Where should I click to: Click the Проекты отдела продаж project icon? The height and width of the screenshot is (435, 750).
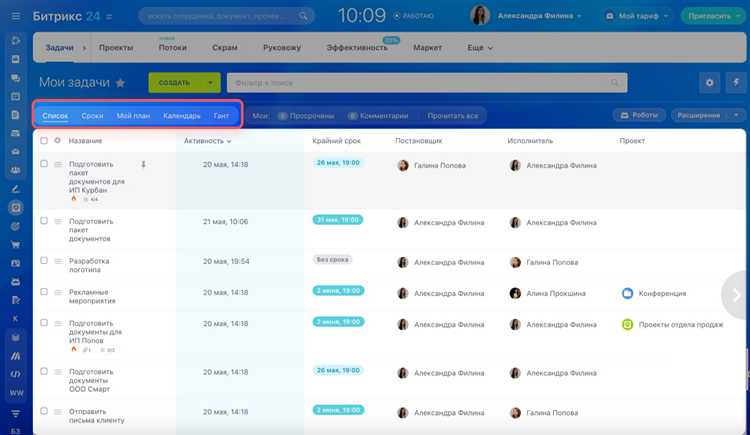click(x=627, y=324)
